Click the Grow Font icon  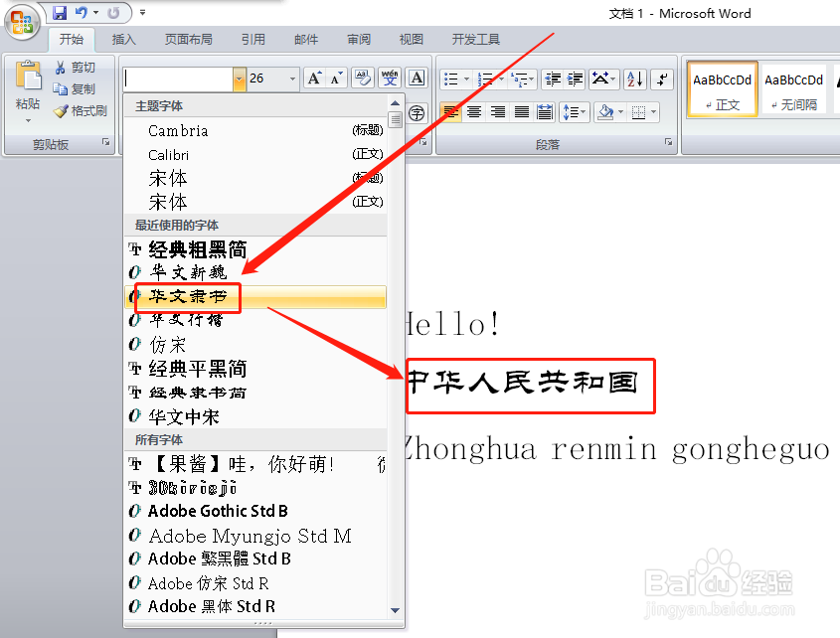pyautogui.click(x=316, y=78)
